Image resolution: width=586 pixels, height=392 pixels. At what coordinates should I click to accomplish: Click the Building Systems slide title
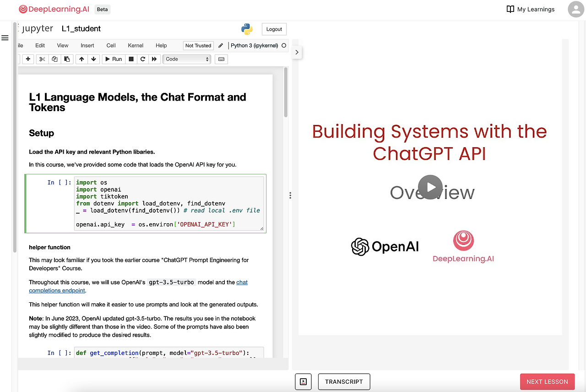(429, 142)
